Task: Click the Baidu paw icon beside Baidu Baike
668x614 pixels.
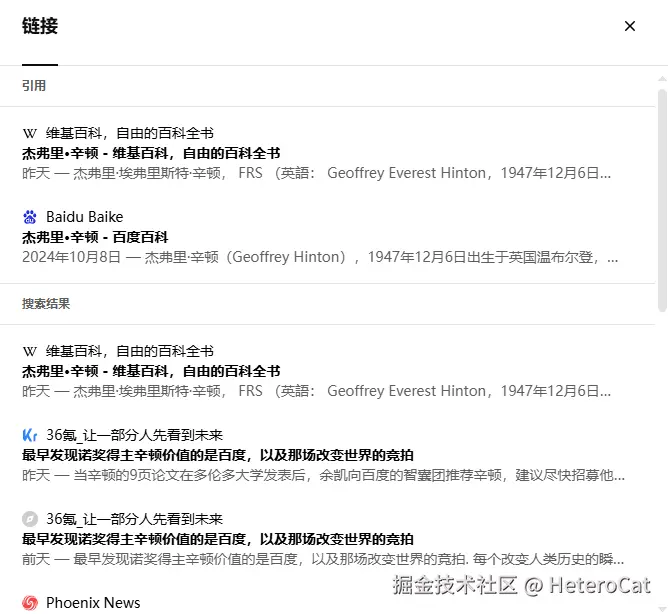Action: pyautogui.click(x=30, y=217)
